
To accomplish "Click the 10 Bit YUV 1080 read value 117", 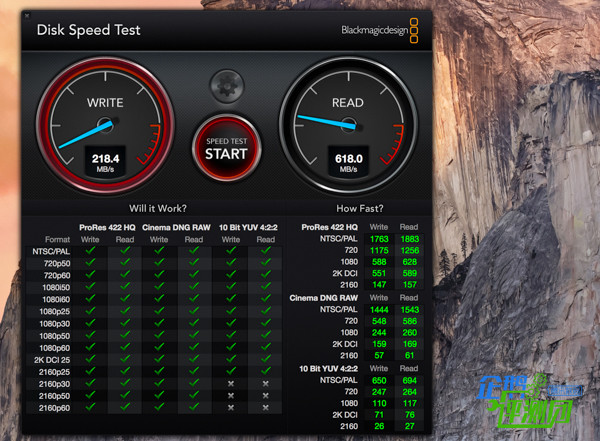I will (x=409, y=403).
